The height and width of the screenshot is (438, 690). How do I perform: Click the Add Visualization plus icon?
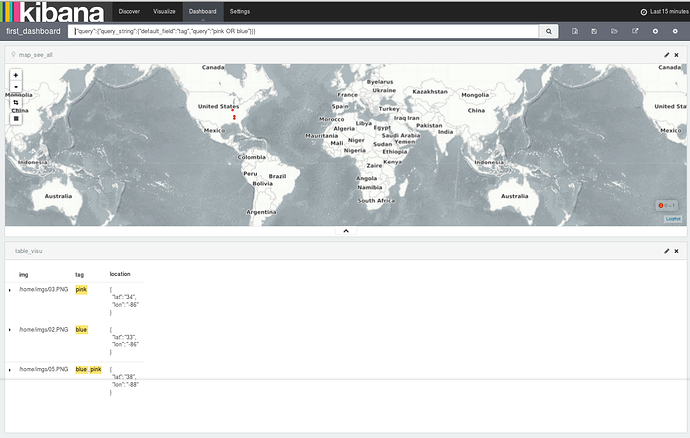coord(655,31)
